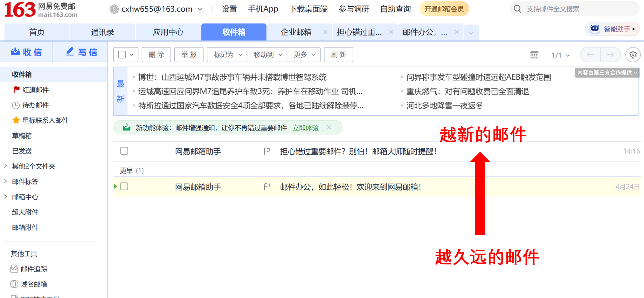
Task: Open the 草稿箱 folder
Action: (x=22, y=136)
